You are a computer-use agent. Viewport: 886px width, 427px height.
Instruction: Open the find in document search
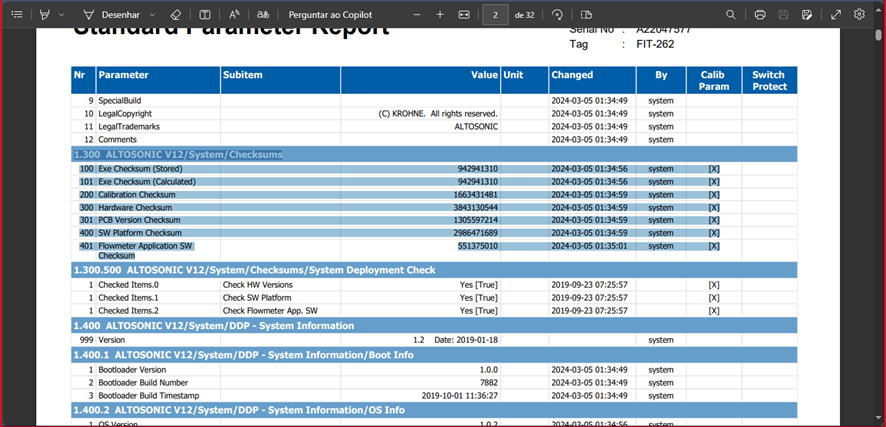coord(731,15)
